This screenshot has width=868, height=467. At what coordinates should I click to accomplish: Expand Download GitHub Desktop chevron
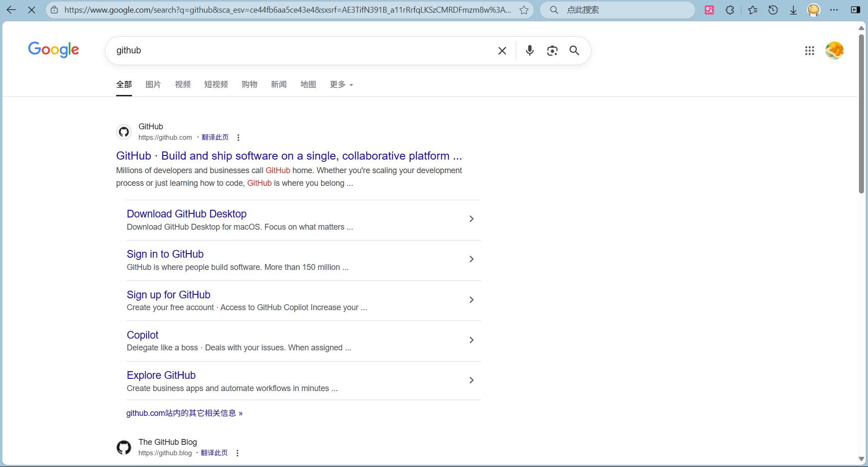click(x=472, y=219)
